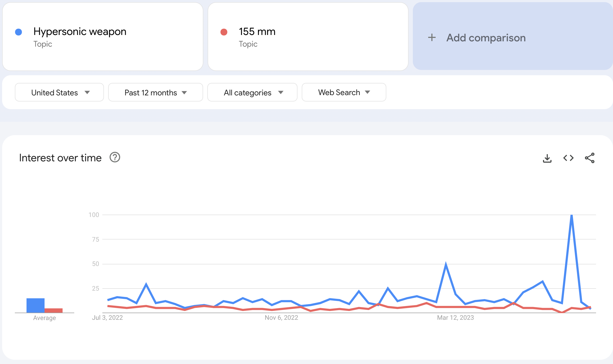
Task: Click the Interest over time heading
Action: pos(60,158)
